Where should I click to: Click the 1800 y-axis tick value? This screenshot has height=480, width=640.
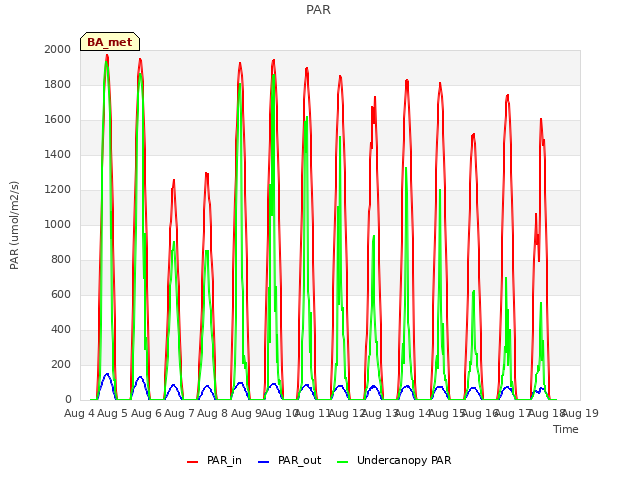coord(58,84)
